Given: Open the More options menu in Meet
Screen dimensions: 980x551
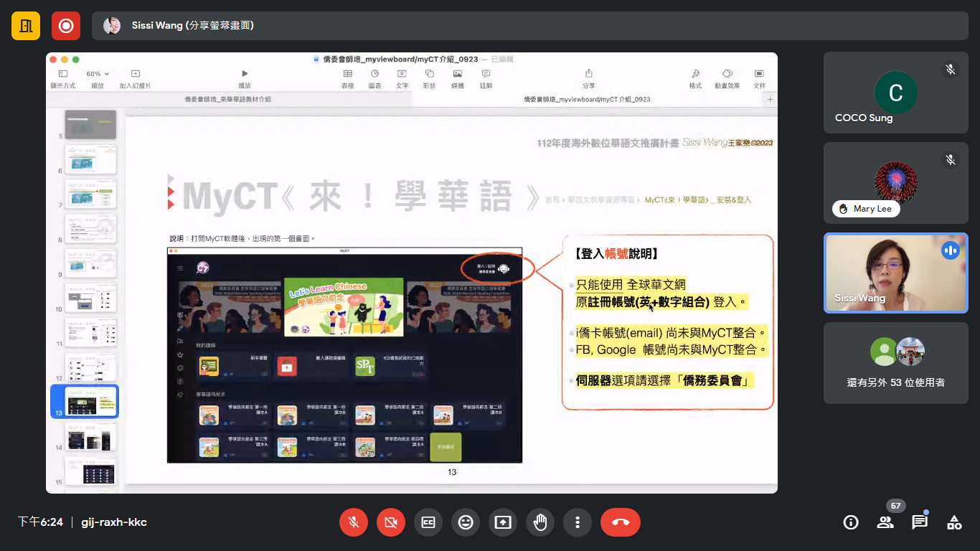Looking at the screenshot, I should (578, 522).
